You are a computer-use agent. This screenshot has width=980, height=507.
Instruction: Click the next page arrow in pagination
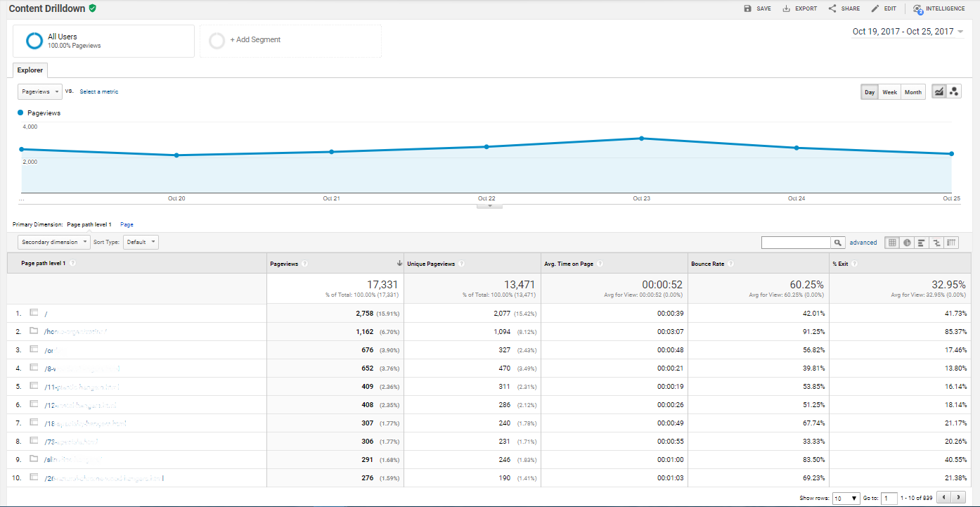click(x=957, y=496)
